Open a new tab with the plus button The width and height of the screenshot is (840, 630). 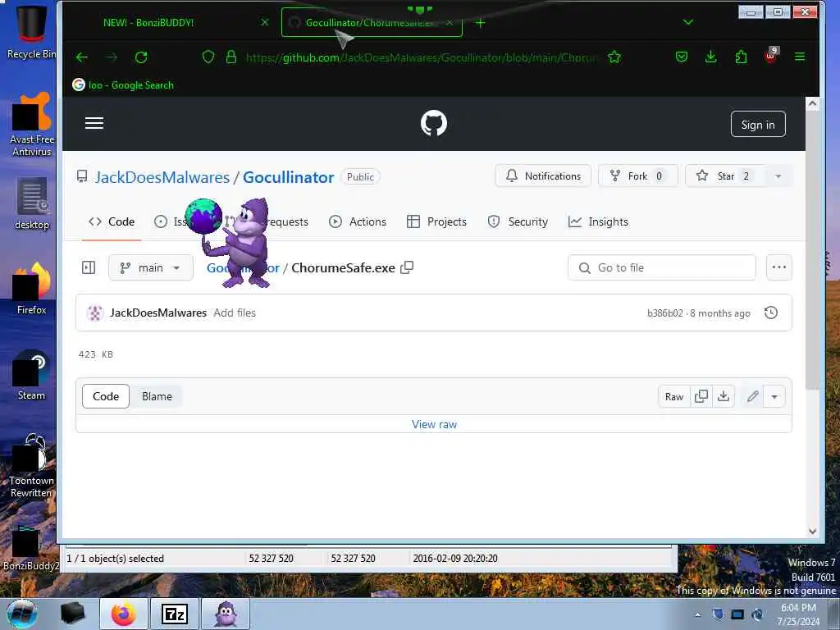480,23
